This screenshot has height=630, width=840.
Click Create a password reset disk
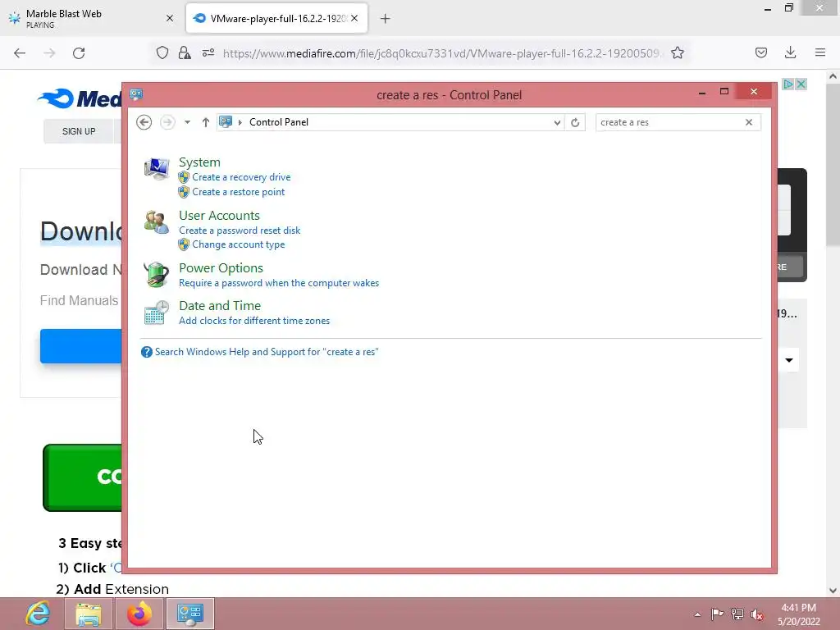click(x=240, y=231)
